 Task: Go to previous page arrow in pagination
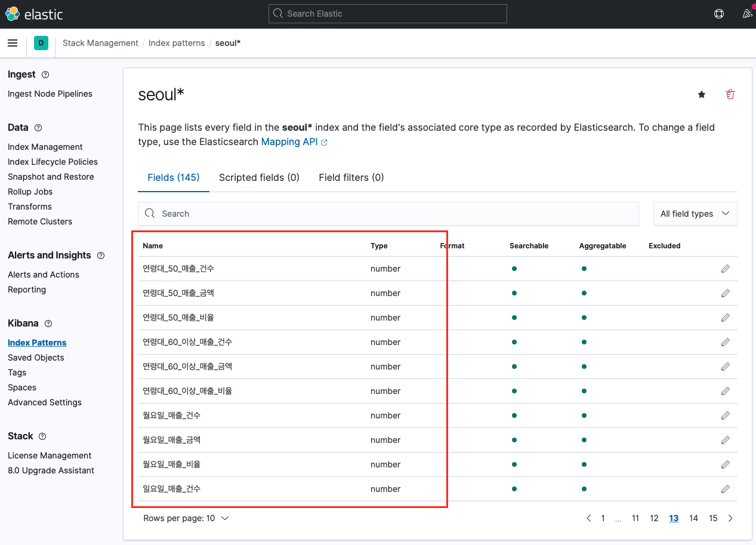click(x=589, y=518)
